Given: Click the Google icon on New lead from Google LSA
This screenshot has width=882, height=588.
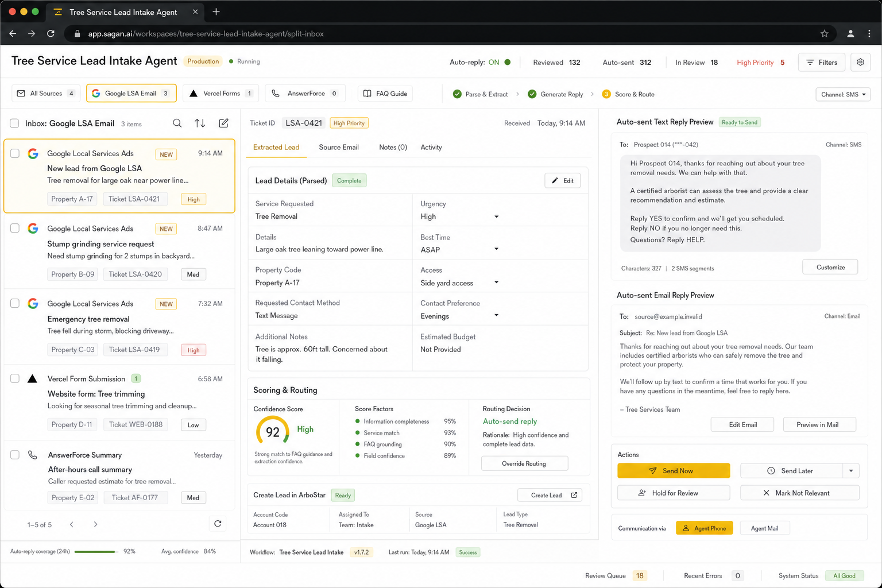Looking at the screenshot, I should coord(33,153).
